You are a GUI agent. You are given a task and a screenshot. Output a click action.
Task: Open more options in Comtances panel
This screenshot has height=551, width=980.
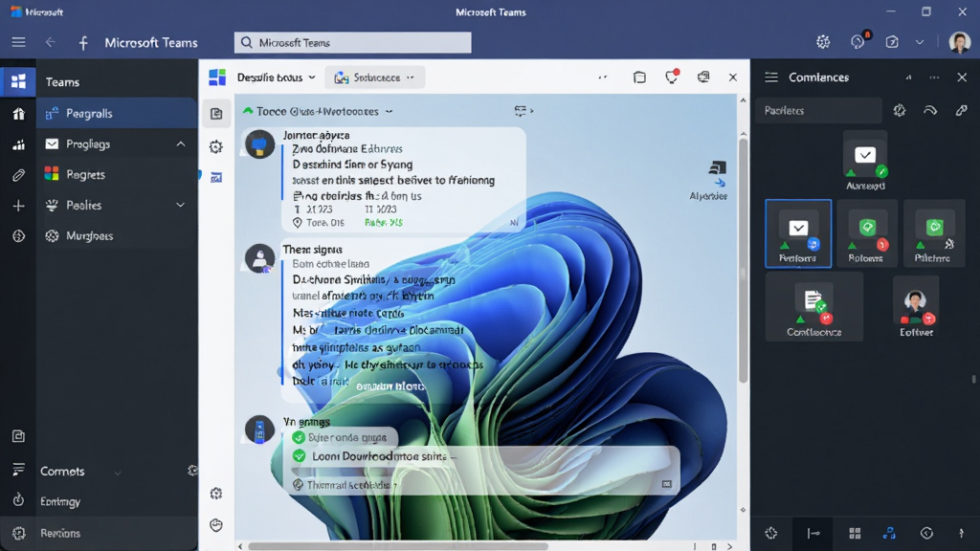point(934,77)
